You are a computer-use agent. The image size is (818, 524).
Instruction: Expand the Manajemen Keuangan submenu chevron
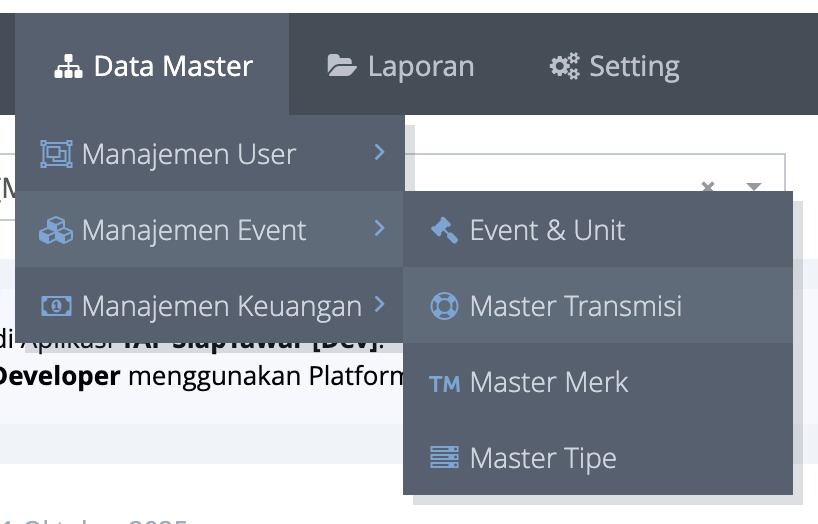tap(379, 304)
